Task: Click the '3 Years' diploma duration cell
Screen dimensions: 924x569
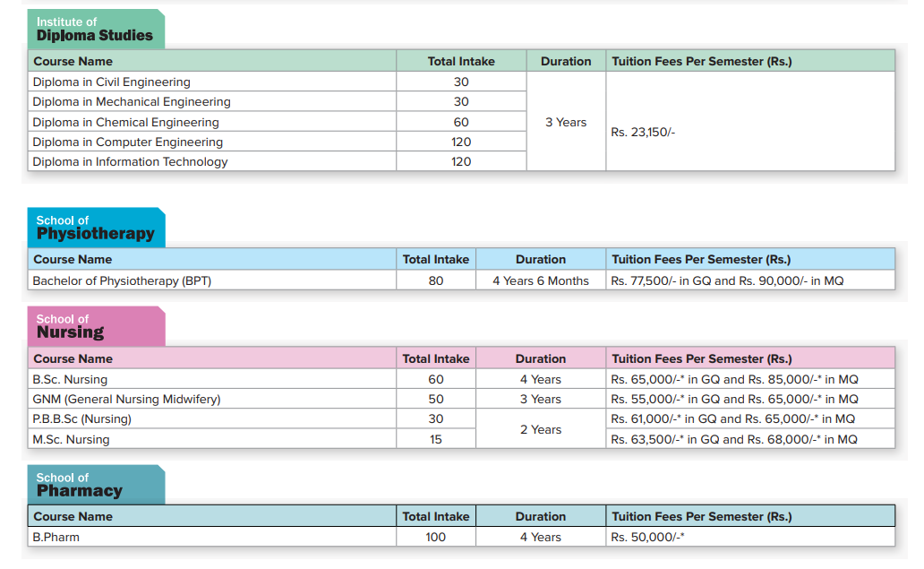Action: coord(566,122)
